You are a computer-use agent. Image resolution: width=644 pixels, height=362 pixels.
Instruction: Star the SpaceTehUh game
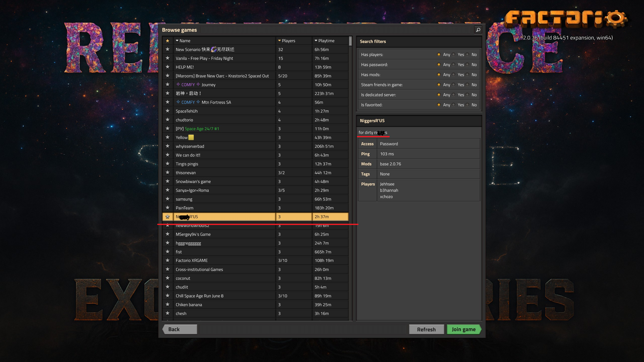coord(168,111)
